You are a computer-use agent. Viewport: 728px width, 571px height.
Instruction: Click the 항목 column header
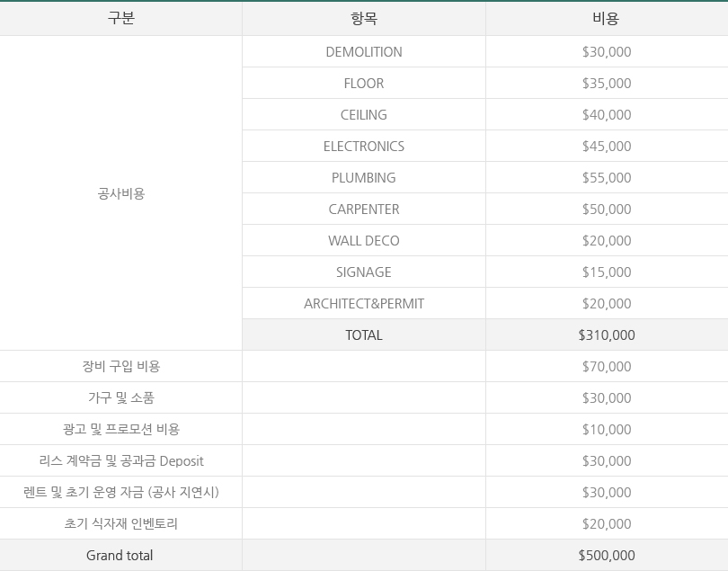coord(363,18)
